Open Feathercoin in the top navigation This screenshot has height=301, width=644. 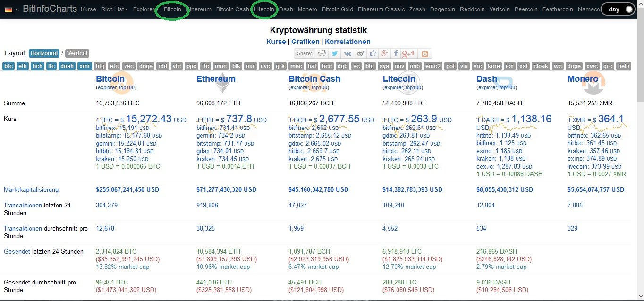[558, 9]
